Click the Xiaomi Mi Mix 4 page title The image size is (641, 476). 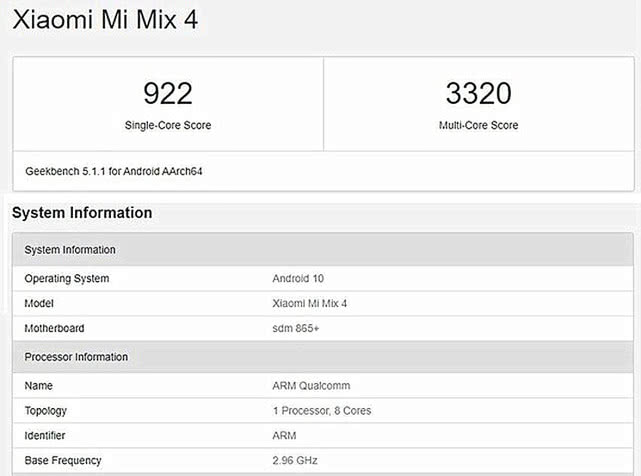click(x=105, y=19)
